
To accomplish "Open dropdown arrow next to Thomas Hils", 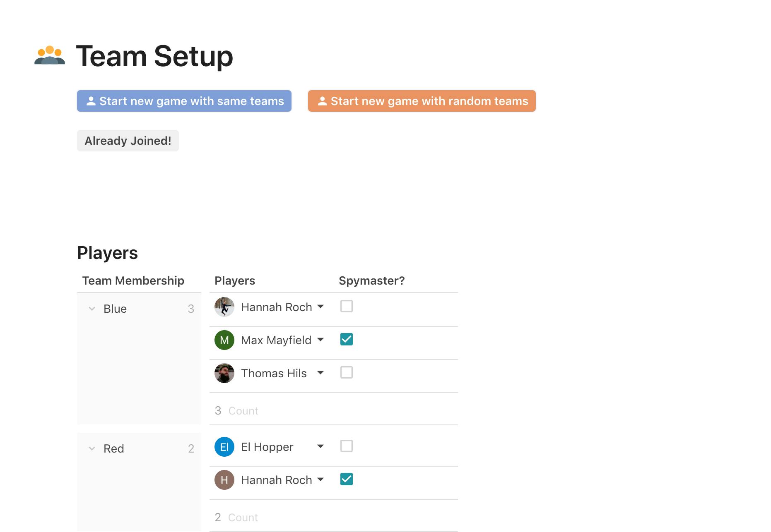I will coord(320,373).
